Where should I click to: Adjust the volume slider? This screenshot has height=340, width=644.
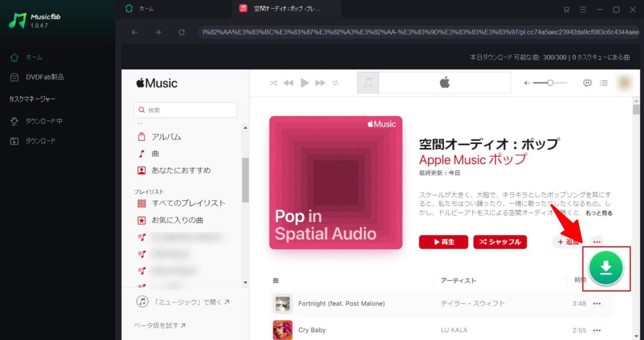tap(550, 83)
